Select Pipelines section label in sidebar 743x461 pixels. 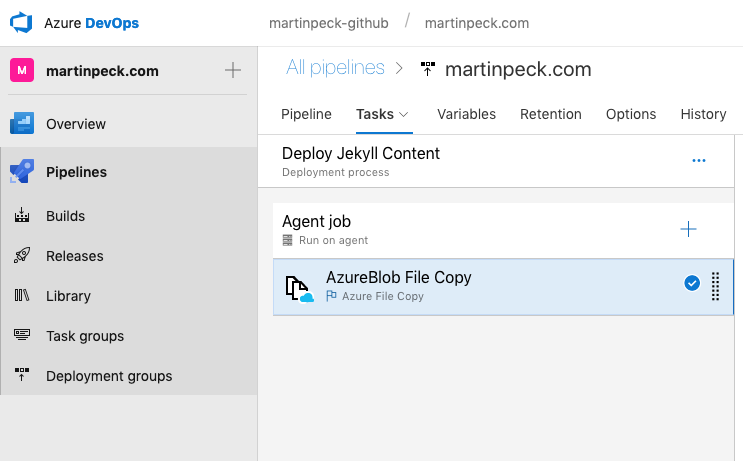pos(76,172)
